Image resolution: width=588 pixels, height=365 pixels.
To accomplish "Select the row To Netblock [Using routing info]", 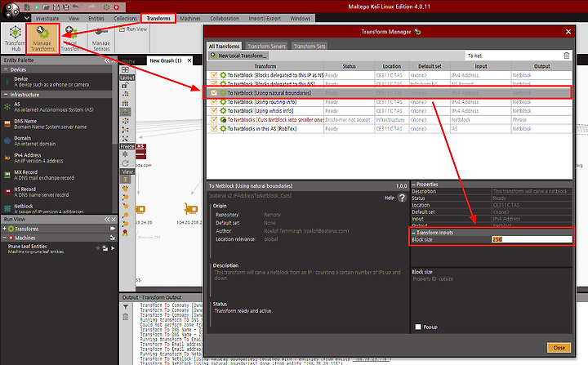I will click(x=390, y=101).
